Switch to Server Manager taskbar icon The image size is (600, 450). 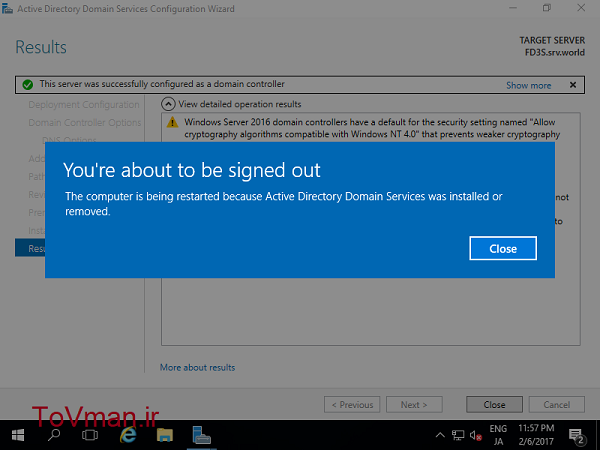pyautogui.click(x=202, y=435)
